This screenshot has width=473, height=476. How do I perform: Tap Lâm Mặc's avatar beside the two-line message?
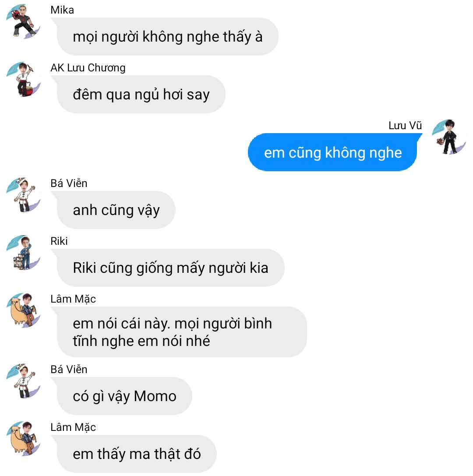pyautogui.click(x=23, y=310)
